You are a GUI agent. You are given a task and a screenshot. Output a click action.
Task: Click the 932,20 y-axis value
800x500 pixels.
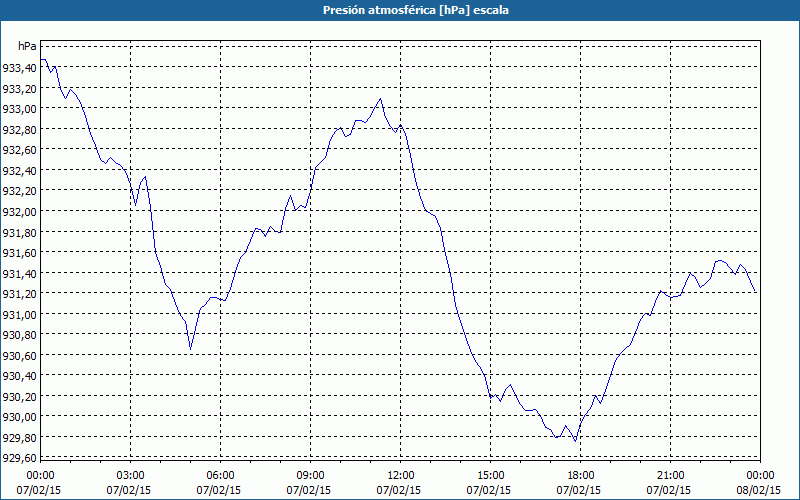point(19,191)
